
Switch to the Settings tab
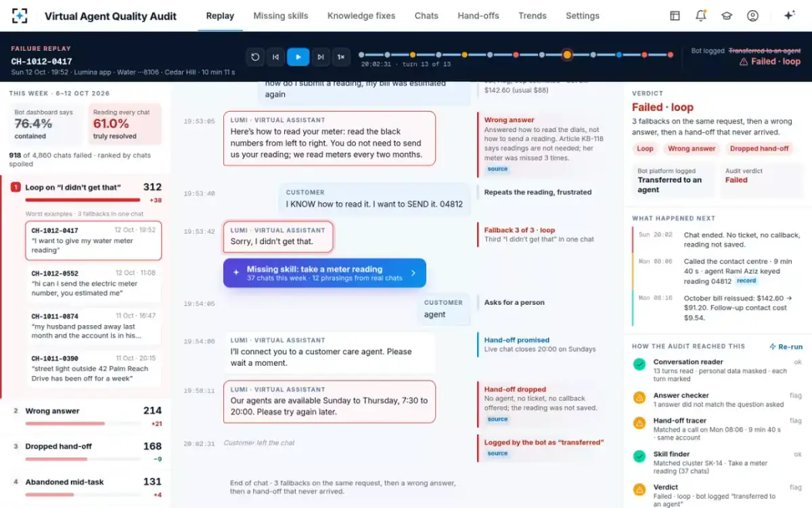tap(583, 16)
